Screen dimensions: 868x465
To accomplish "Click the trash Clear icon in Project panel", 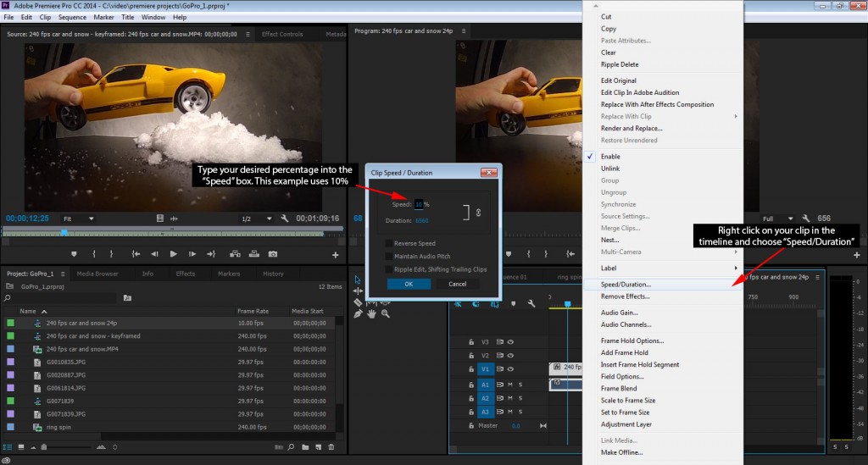I will [331, 447].
